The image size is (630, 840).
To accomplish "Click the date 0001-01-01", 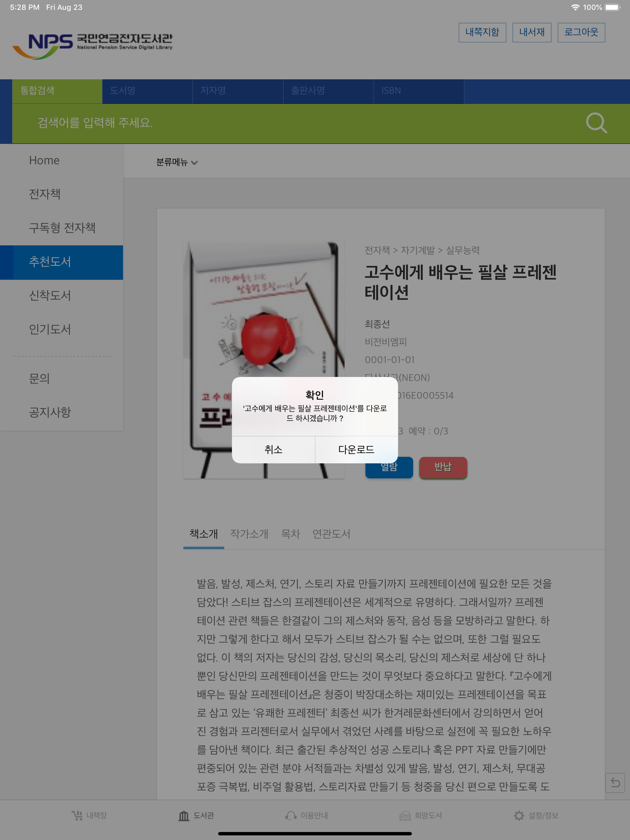I will tap(389, 360).
